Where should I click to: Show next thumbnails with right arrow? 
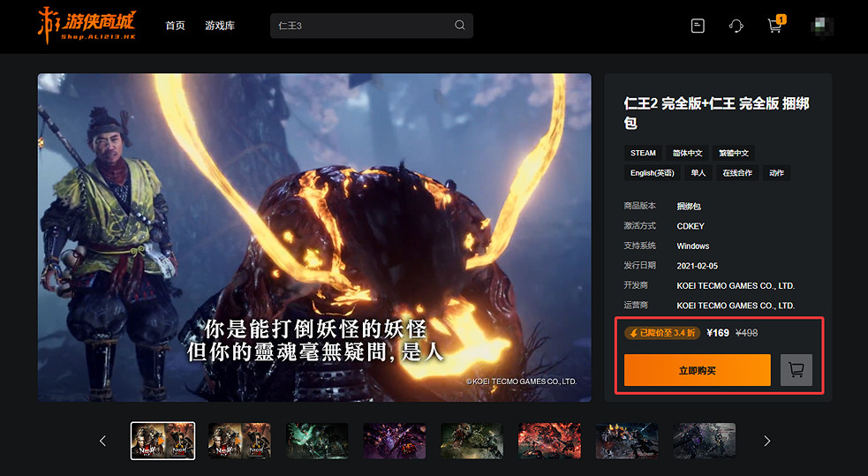(766, 441)
